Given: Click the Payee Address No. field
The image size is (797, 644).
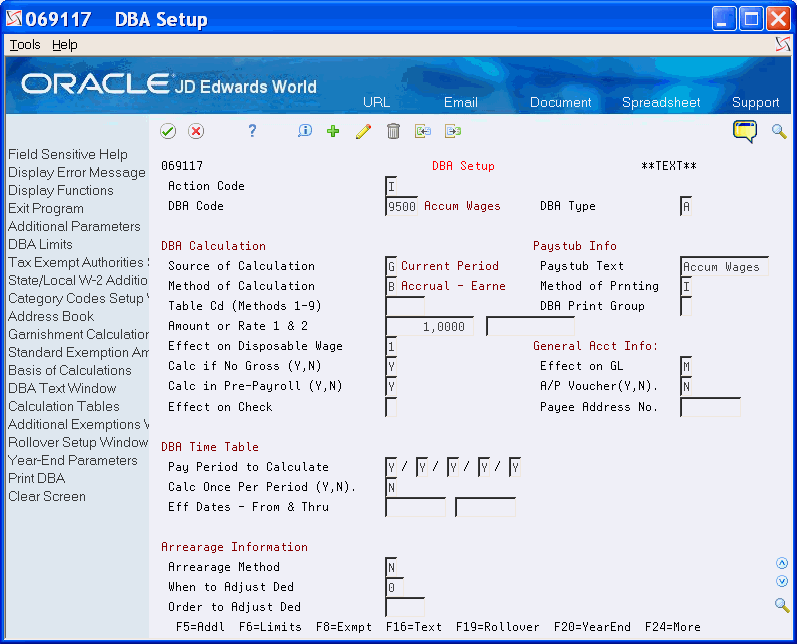Looking at the screenshot, I should tap(710, 407).
